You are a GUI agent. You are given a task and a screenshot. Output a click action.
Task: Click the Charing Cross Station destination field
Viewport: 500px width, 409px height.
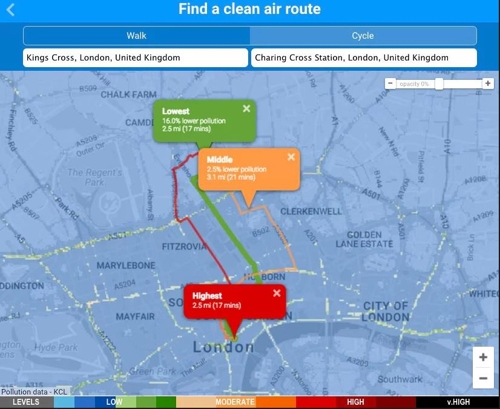pyautogui.click(x=364, y=58)
